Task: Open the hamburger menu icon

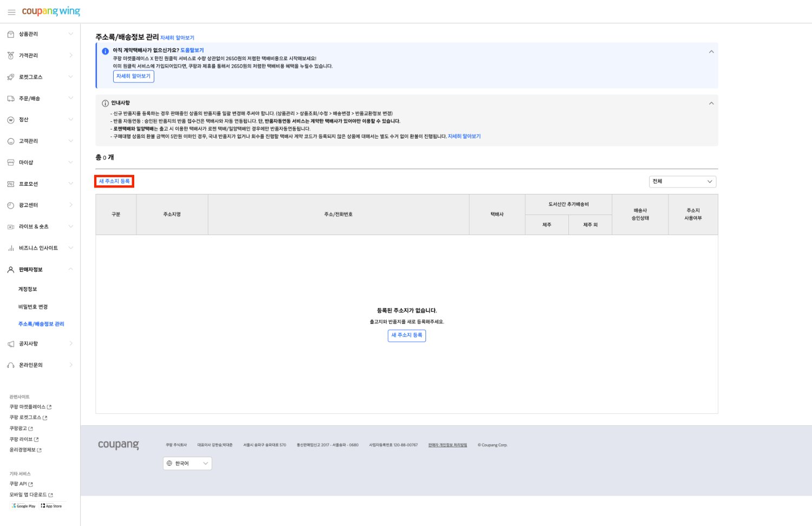Action: (x=11, y=12)
